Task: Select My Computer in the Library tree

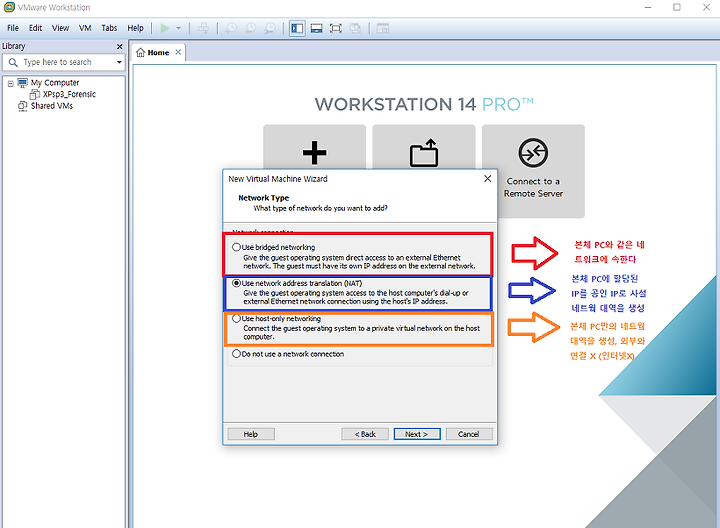Action: click(55, 83)
